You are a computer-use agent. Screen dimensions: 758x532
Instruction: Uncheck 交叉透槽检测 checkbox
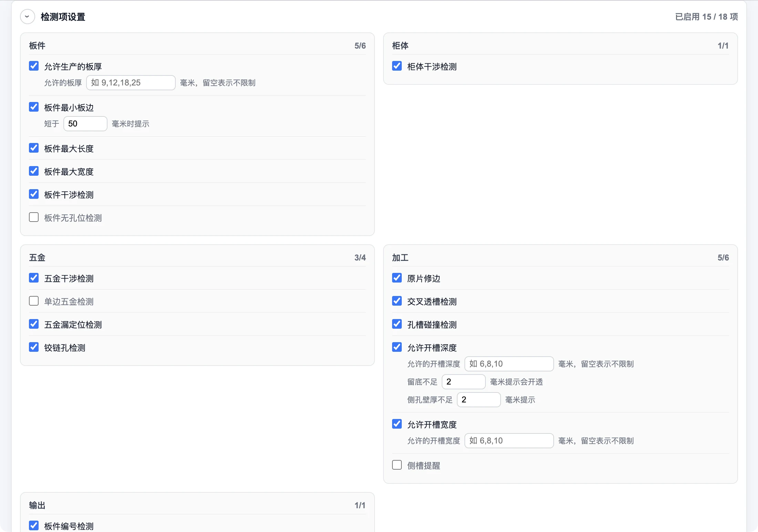point(397,301)
